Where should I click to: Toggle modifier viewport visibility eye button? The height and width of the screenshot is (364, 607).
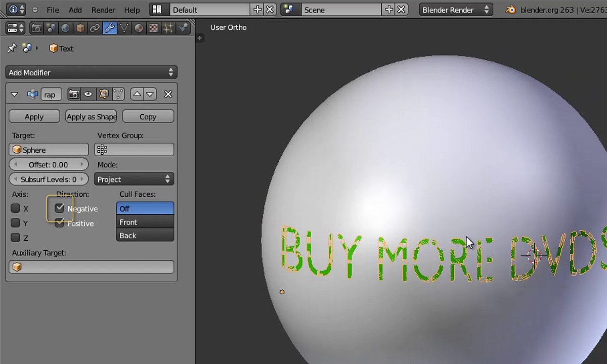click(88, 94)
